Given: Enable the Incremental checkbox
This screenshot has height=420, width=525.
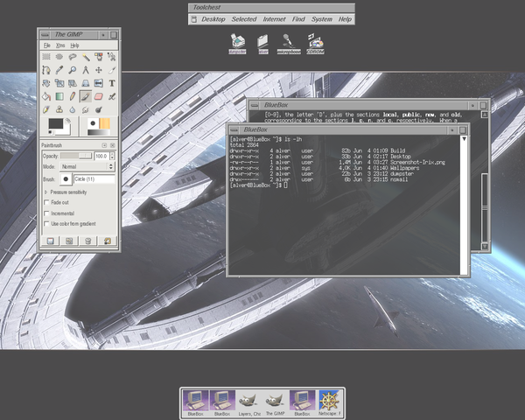Looking at the screenshot, I should coord(46,213).
